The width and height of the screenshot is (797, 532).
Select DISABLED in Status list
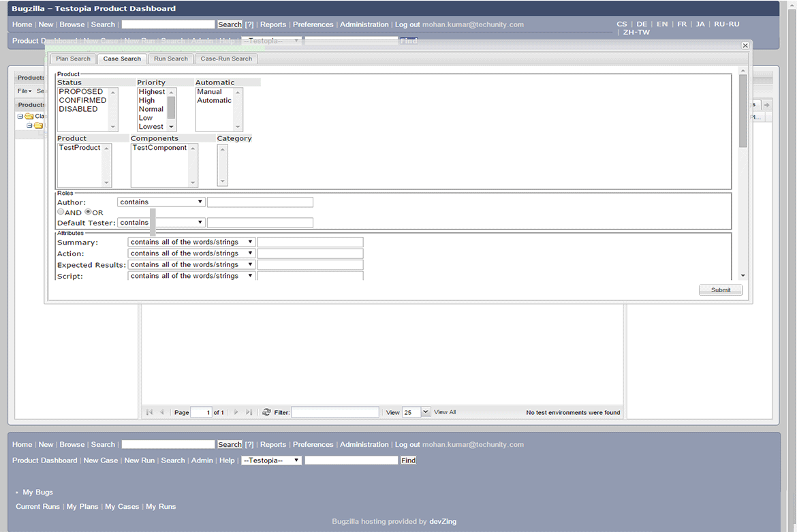click(78, 109)
